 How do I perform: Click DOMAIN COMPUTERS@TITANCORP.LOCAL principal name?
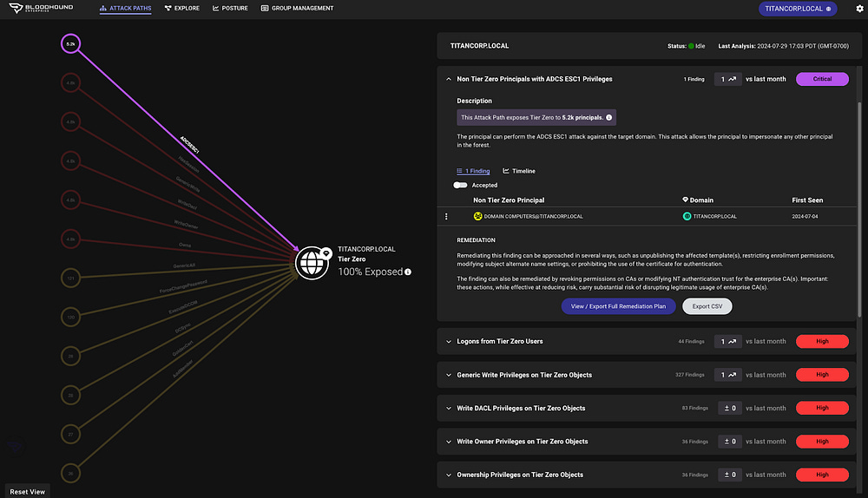pos(533,216)
